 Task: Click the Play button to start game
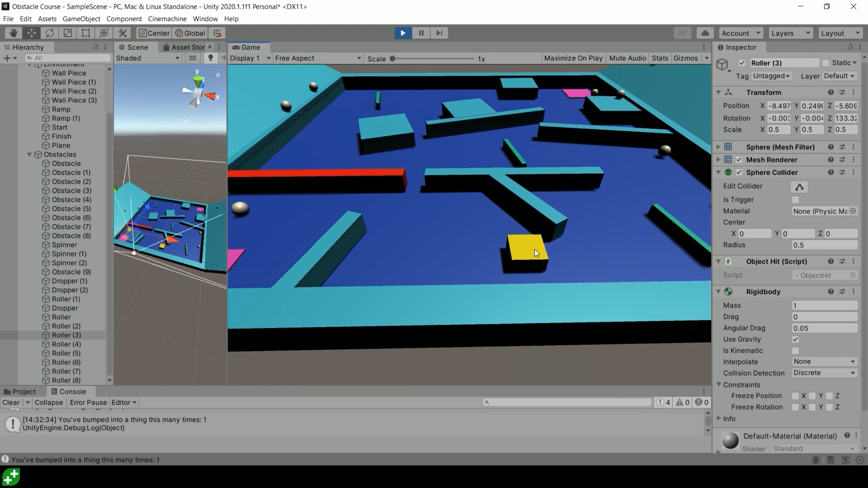[403, 33]
